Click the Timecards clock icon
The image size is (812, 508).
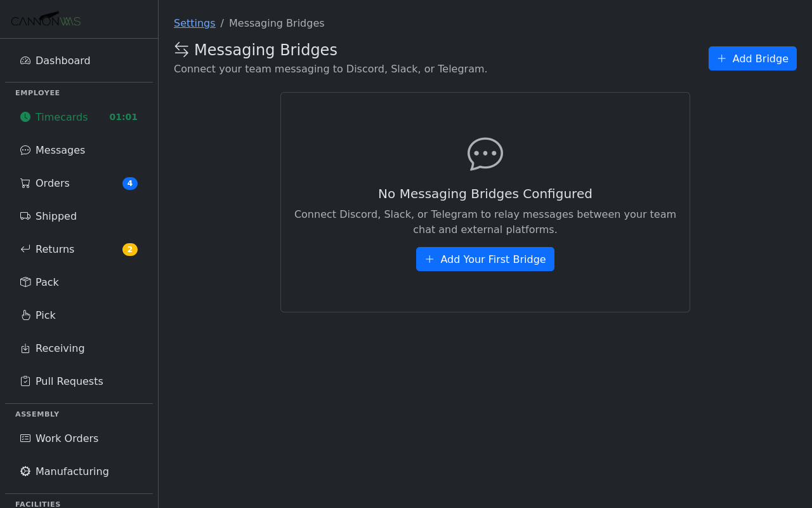(25, 117)
